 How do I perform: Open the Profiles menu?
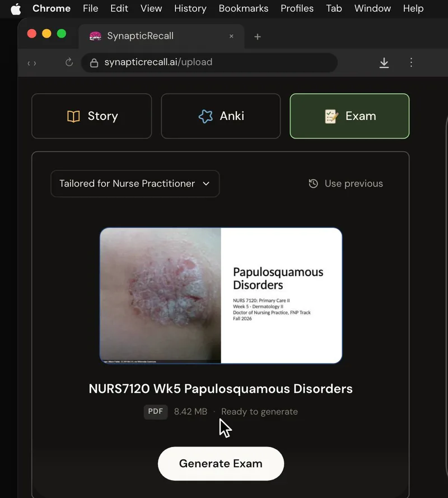click(297, 8)
